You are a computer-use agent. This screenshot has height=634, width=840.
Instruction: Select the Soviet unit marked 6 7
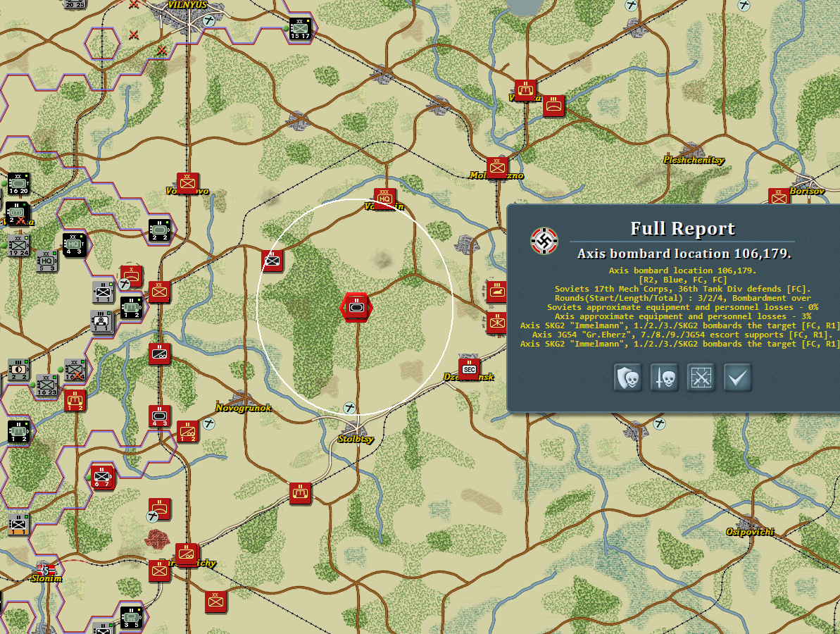click(102, 476)
